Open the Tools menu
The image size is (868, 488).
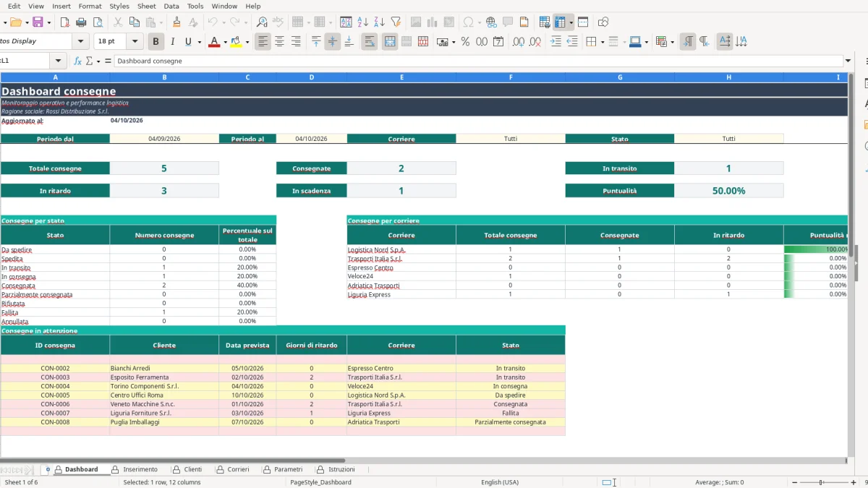(195, 6)
